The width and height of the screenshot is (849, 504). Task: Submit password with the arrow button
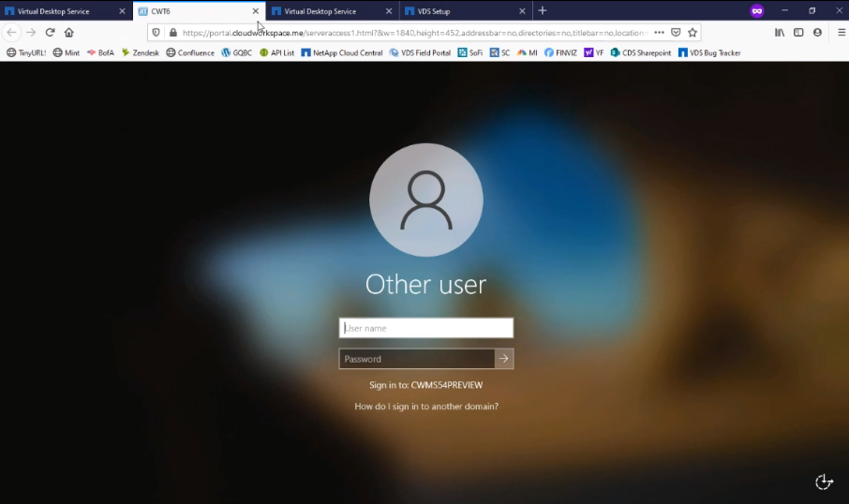click(504, 359)
